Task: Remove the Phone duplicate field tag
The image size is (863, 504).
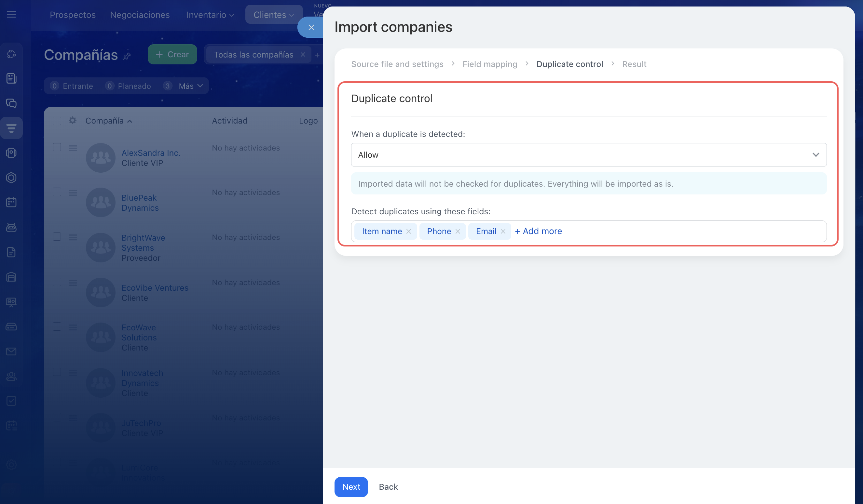Action: (x=458, y=231)
